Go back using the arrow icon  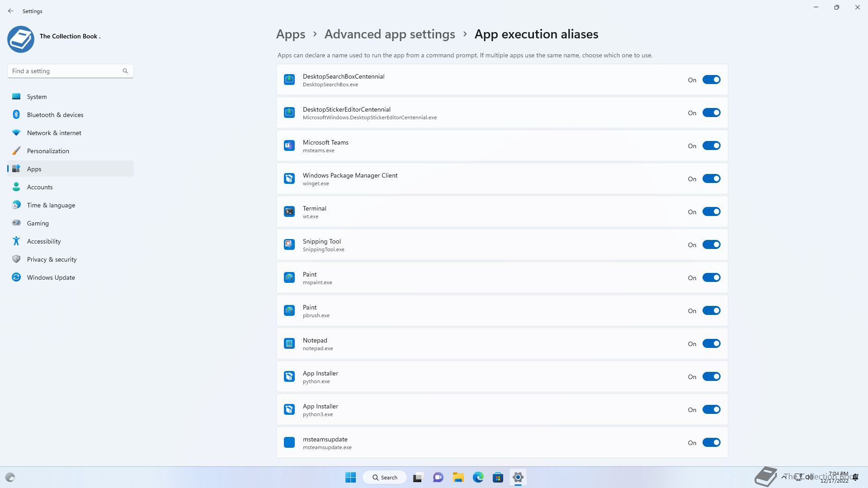click(x=11, y=11)
